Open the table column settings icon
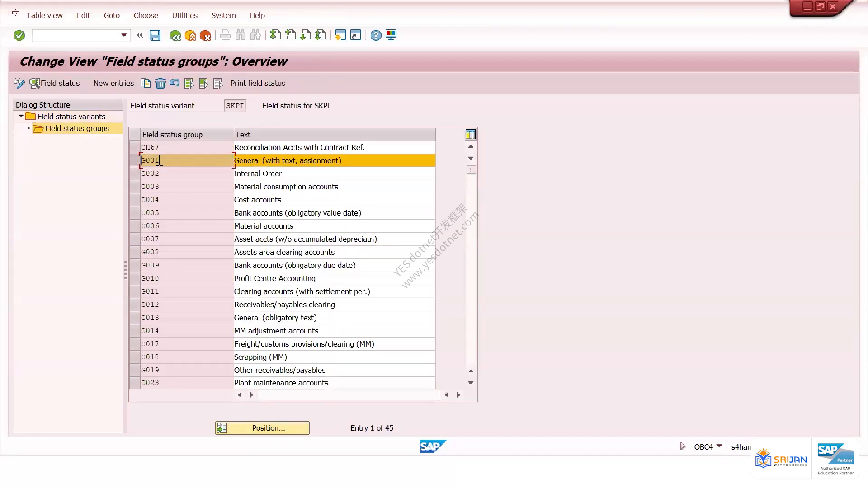 click(x=470, y=134)
